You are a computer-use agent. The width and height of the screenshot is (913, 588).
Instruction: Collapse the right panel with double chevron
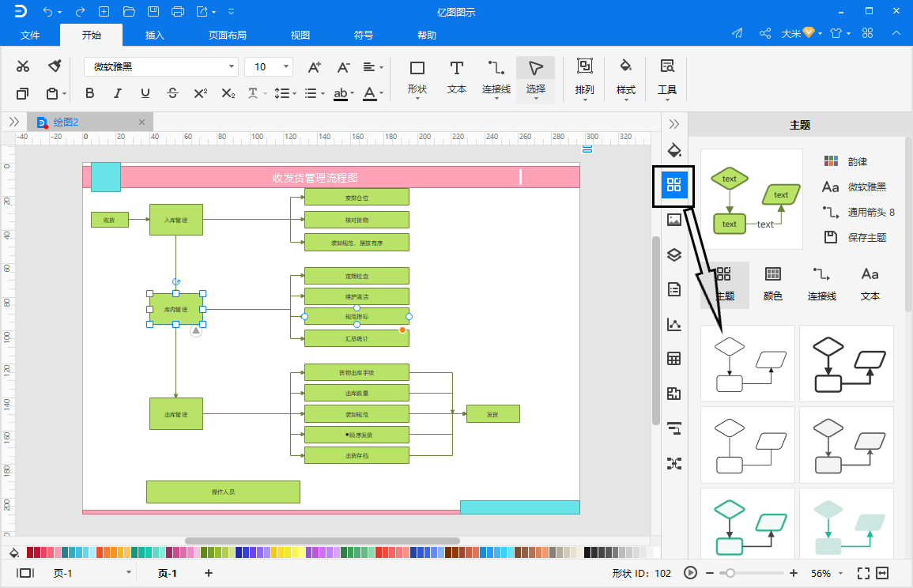tap(673, 123)
